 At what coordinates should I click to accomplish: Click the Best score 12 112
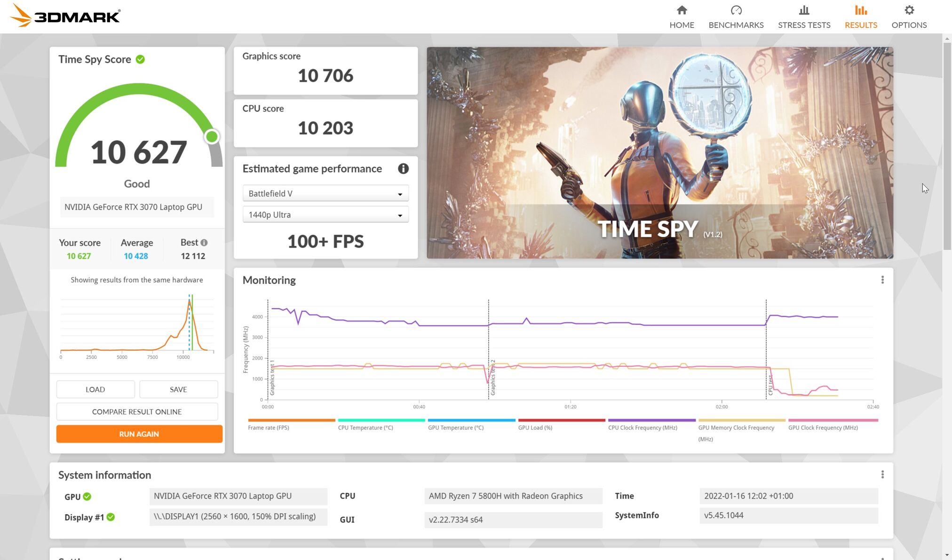click(193, 256)
